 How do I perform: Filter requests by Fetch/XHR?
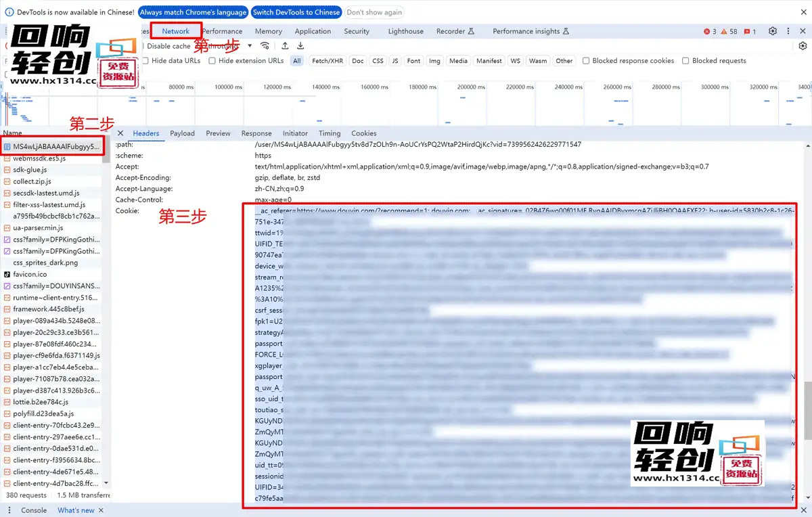pos(328,61)
